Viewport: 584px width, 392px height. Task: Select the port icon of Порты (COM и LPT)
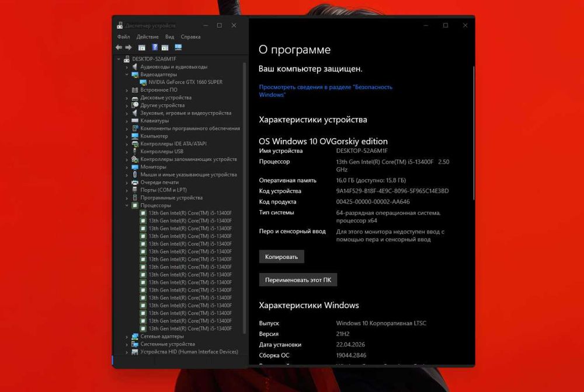click(x=135, y=190)
